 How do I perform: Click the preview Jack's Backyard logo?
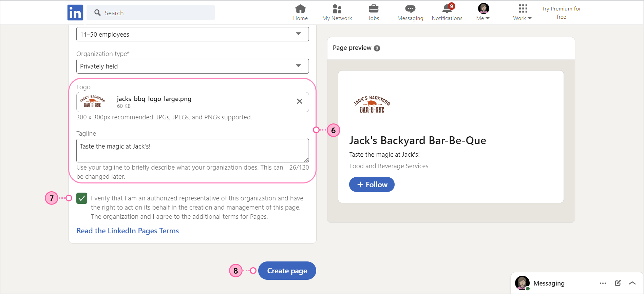click(372, 105)
